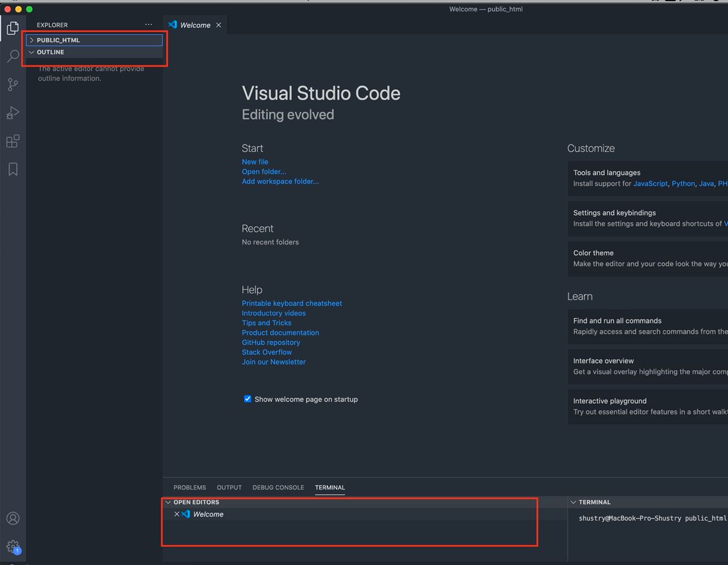Click the Accounts icon
Viewport: 728px width, 565px height.
click(13, 518)
